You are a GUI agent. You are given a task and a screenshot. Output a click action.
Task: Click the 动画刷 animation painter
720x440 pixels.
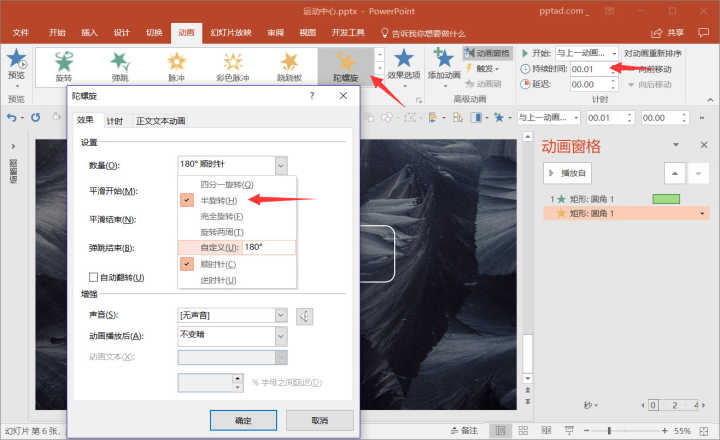click(483, 84)
